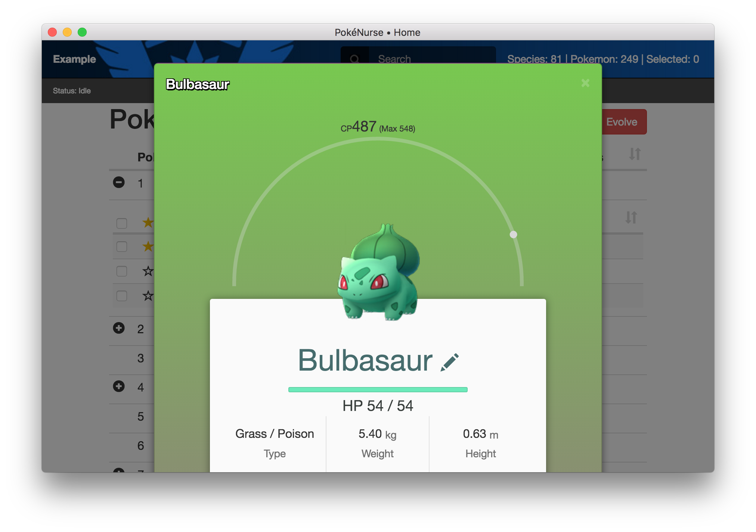Close the Bulbasaur details modal
The width and height of the screenshot is (756, 532).
(x=585, y=83)
